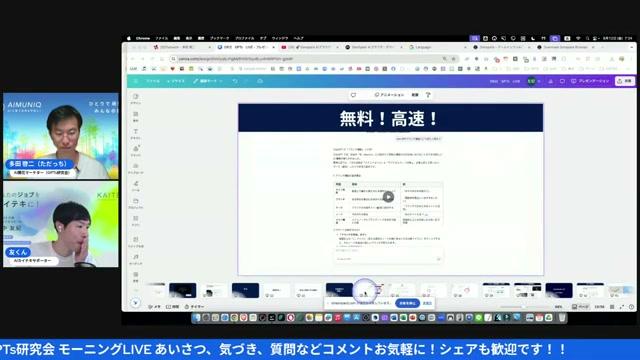Image resolution: width=640 pixels, height=360 pixels.
Task: Select the 無料！高速！ slide heading
Action: [x=389, y=119]
